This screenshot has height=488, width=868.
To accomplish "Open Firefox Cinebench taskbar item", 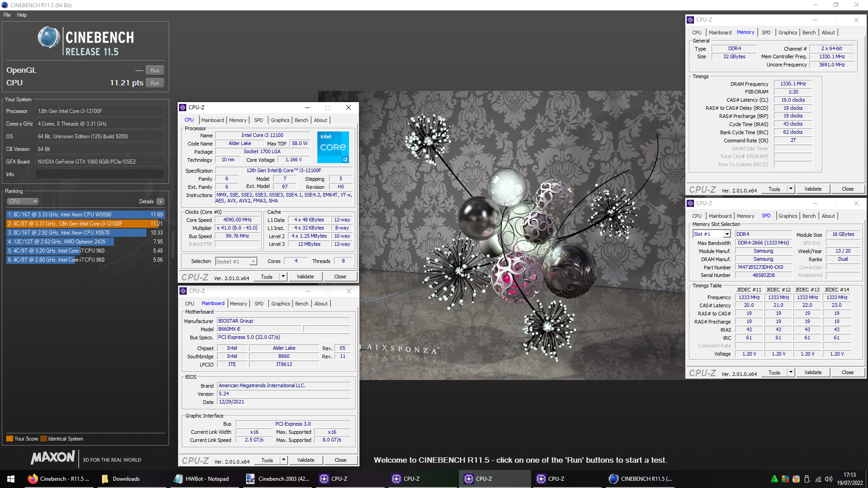I will pyautogui.click(x=59, y=479).
